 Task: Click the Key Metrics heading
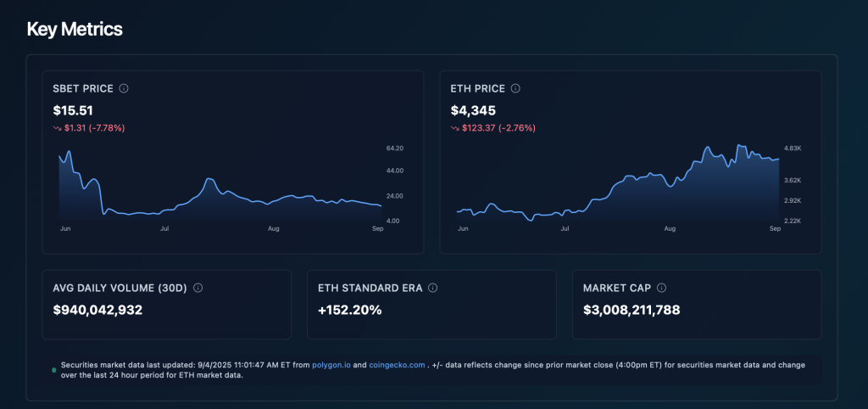coord(75,29)
